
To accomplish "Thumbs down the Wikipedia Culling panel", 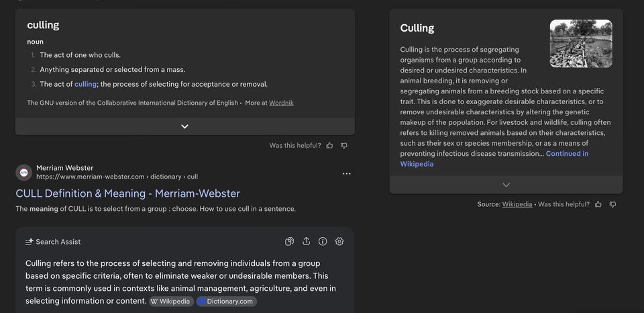I will click(612, 204).
